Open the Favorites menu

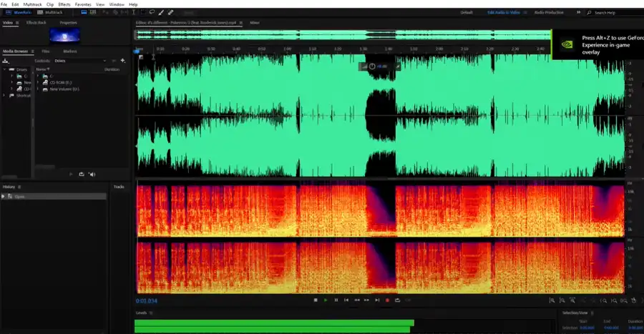(x=84, y=4)
